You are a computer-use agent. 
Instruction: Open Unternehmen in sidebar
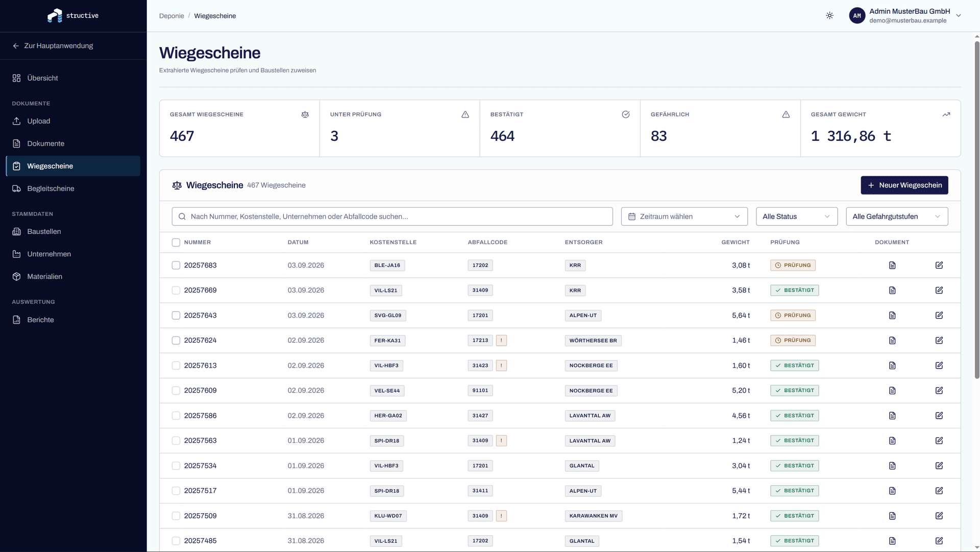[x=73, y=254]
